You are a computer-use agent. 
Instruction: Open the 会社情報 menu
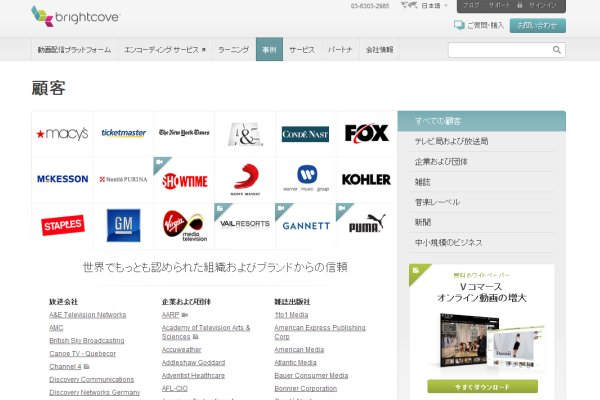click(379, 50)
